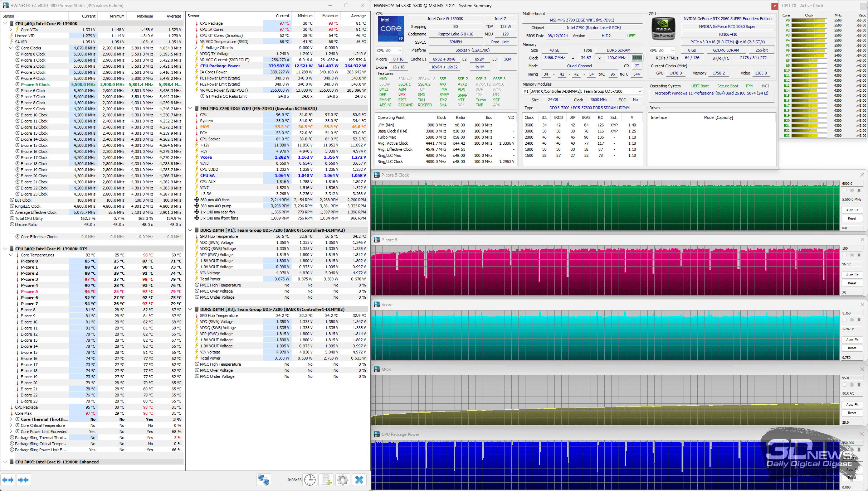
Task: Open the remote network monitoring icon
Action: pyautogui.click(x=264, y=480)
